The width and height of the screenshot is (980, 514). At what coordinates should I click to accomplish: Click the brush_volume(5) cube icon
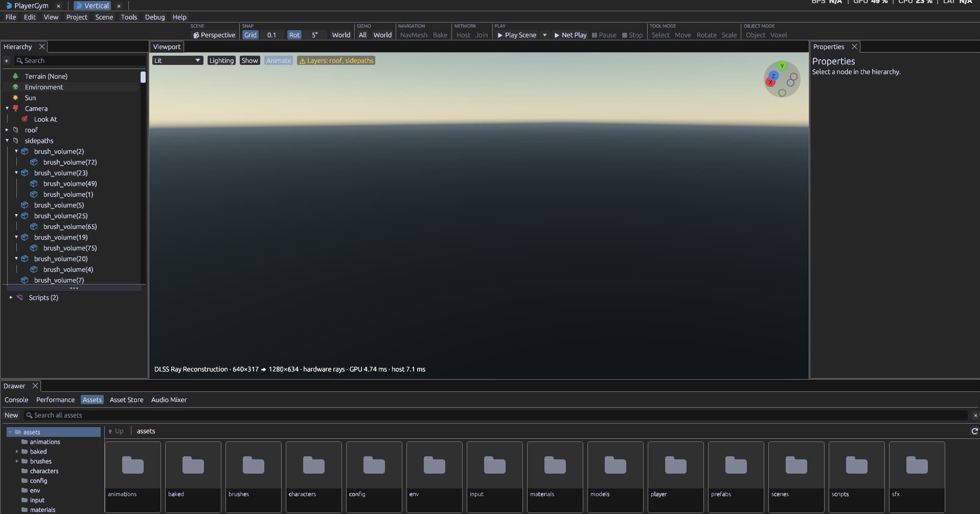[x=25, y=205]
